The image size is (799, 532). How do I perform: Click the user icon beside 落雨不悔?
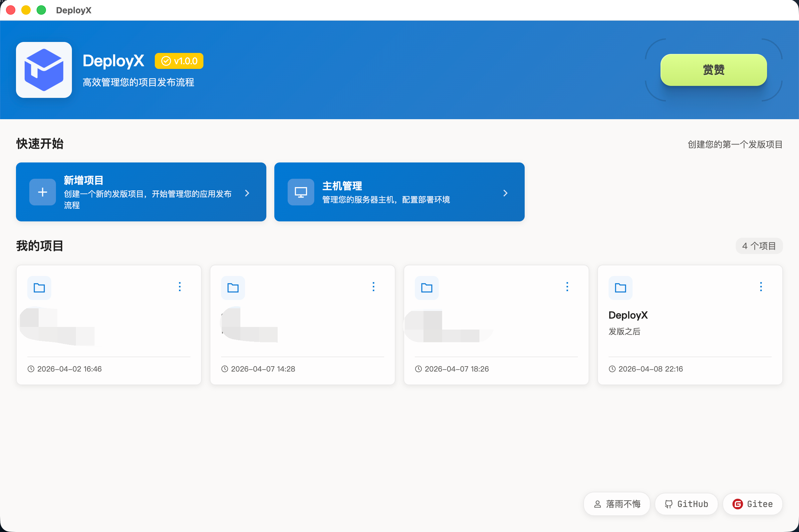598,504
